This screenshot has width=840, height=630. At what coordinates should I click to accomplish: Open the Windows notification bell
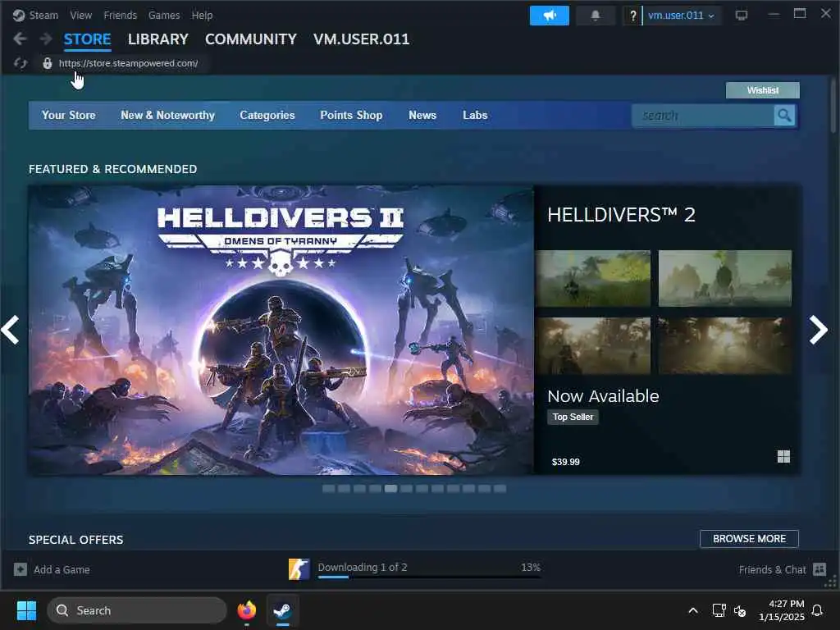(x=817, y=610)
